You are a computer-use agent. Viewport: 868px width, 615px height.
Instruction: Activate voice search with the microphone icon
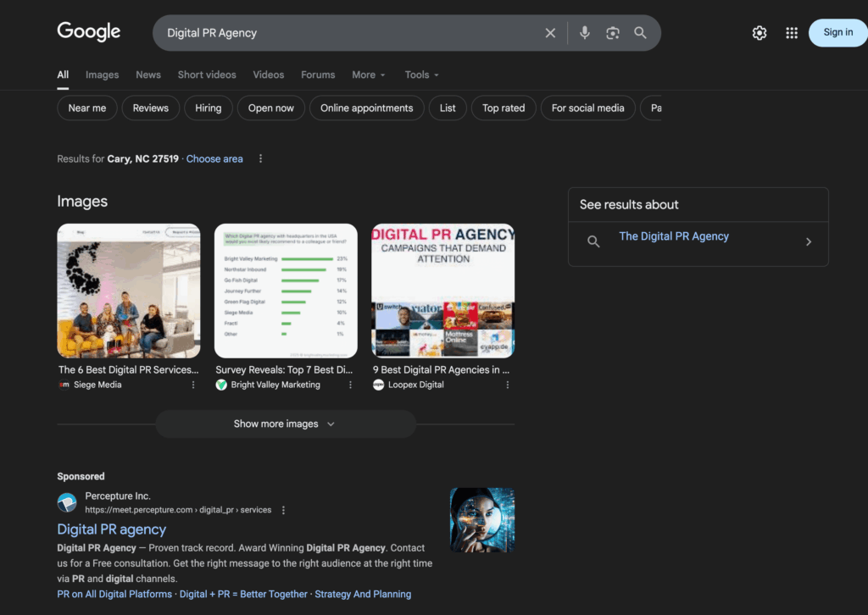[584, 32]
